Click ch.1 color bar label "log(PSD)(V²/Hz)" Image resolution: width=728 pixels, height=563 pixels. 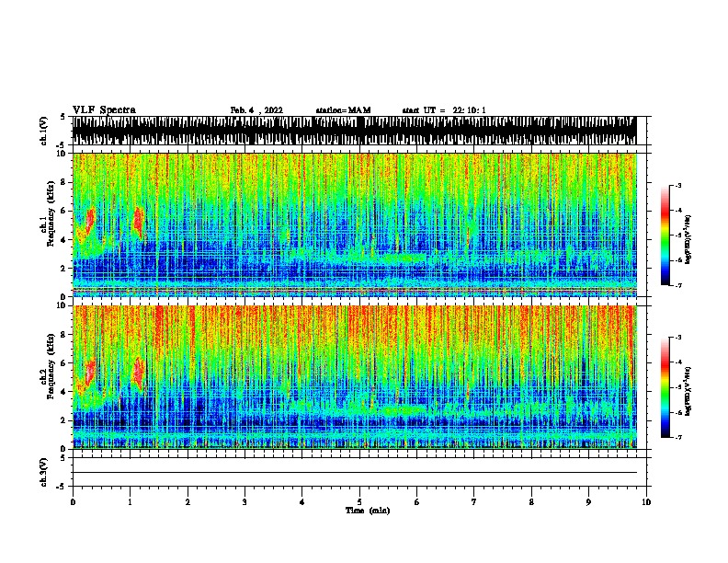[x=688, y=239]
